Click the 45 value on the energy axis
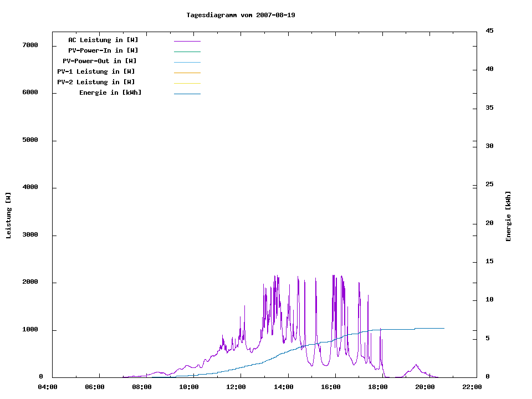The height and width of the screenshot is (399, 532). [489, 30]
